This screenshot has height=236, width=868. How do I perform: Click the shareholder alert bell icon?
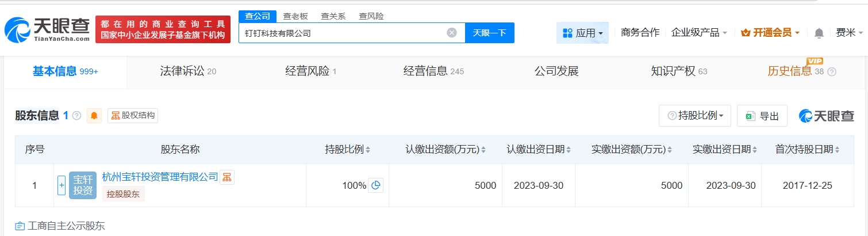(94, 116)
